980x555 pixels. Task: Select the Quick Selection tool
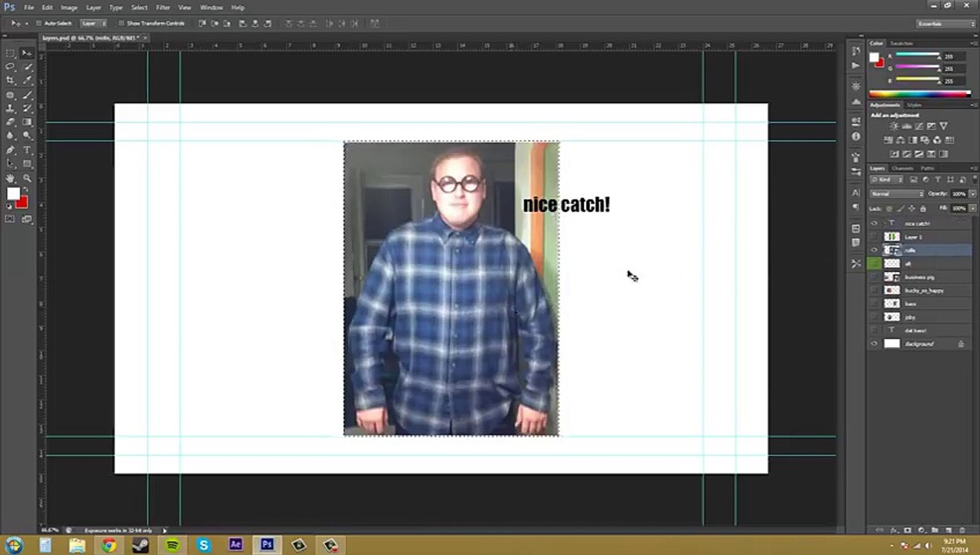click(x=28, y=67)
